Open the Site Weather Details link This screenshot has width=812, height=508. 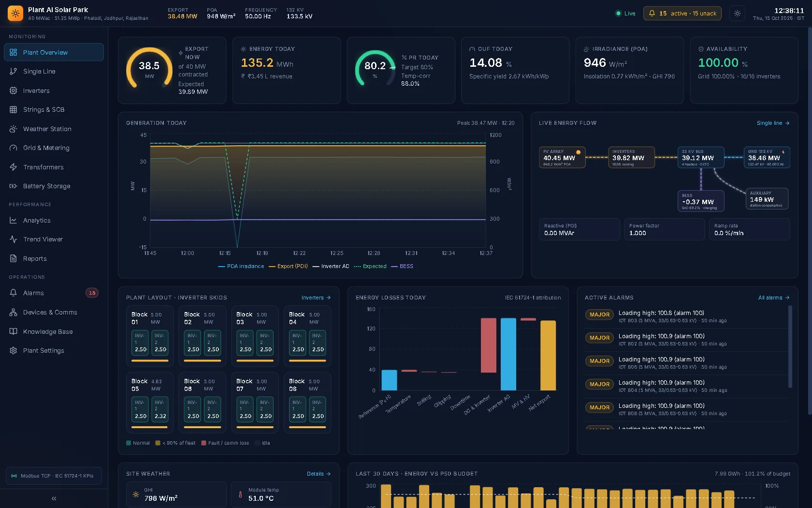click(x=319, y=474)
